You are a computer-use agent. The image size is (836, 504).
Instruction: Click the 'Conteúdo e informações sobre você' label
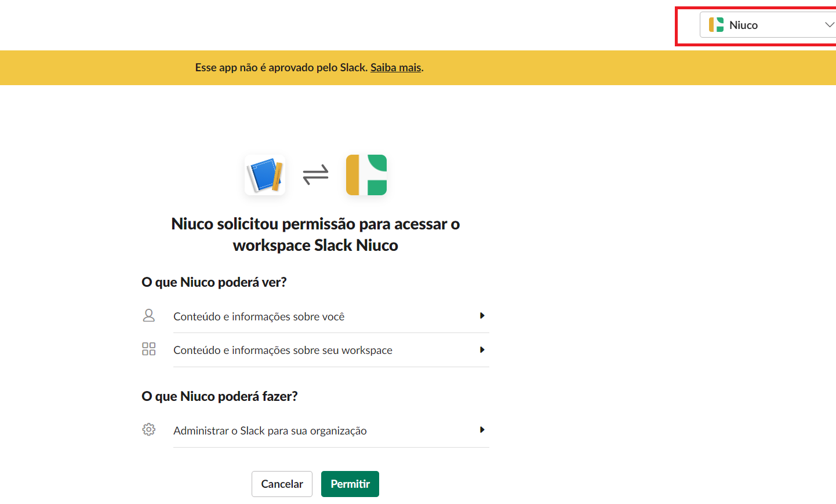point(259,316)
